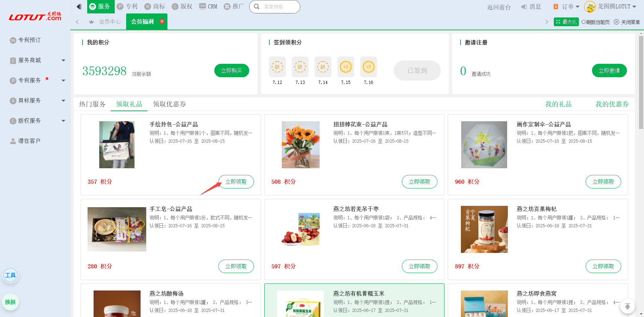Open 消息 messages speaker icon
This screenshot has width=644, height=317.
click(524, 7)
